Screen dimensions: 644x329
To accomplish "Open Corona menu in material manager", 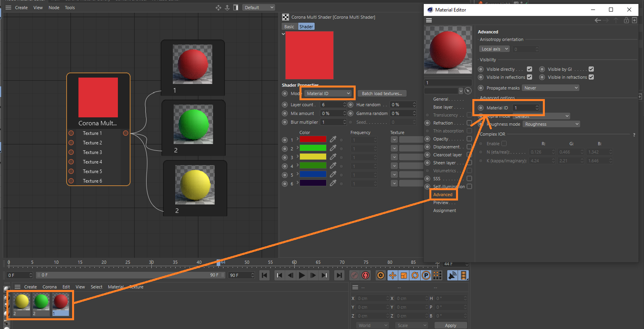I will click(x=50, y=287).
